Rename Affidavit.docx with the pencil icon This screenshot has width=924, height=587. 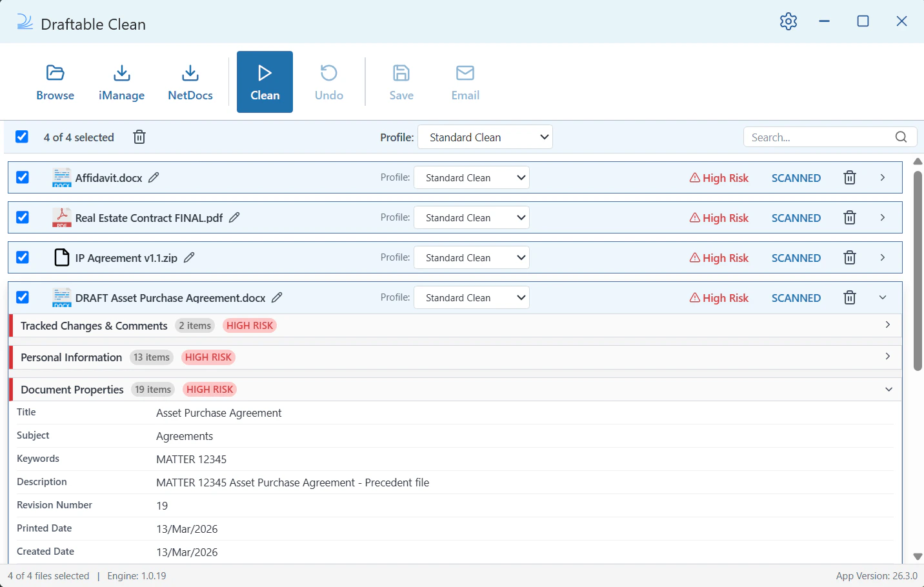pos(154,177)
